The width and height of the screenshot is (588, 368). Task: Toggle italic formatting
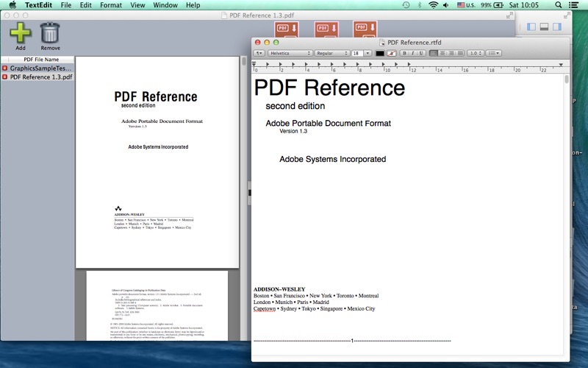pos(412,53)
